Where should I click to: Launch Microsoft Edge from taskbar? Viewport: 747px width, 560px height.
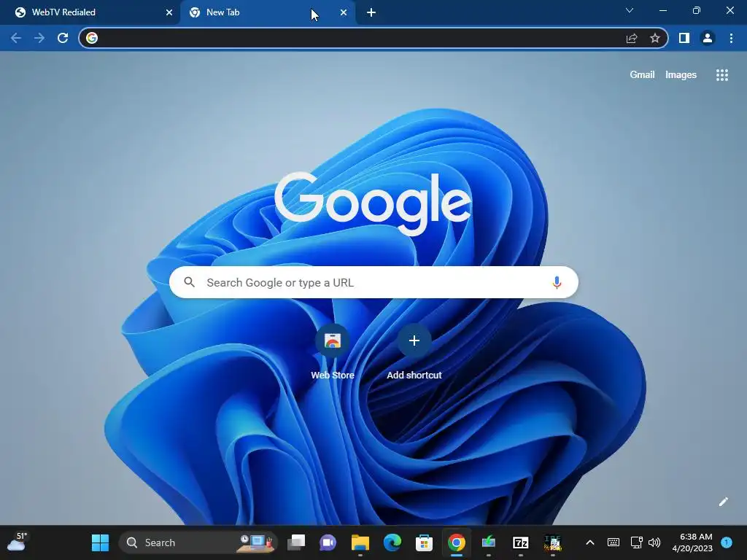pyautogui.click(x=392, y=542)
